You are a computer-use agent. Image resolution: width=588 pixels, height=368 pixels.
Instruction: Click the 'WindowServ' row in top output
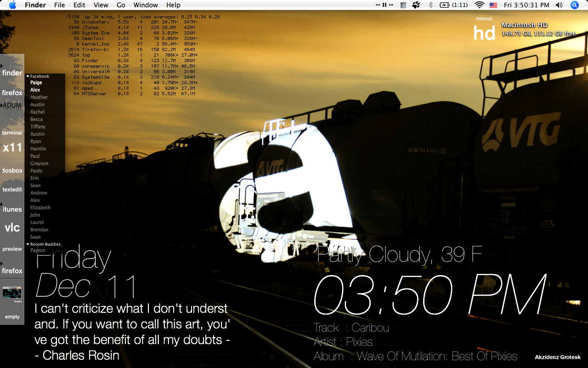click(x=136, y=22)
